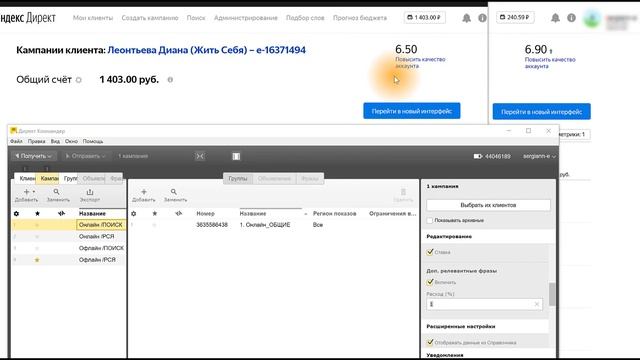Open Прогноз бюджета in the Direct navigation
The image size is (640, 360).
point(360,18)
